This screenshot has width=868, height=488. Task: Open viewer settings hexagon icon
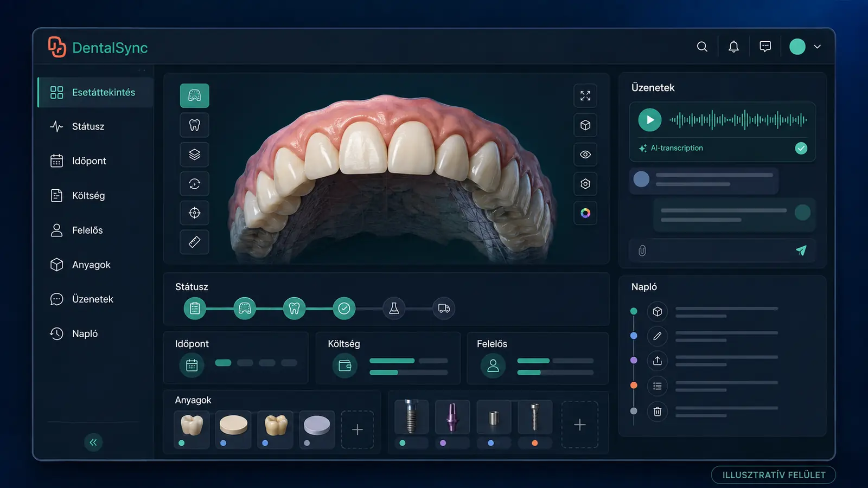(585, 184)
